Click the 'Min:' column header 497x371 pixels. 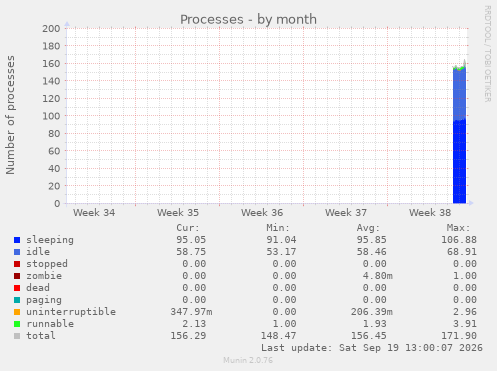click(278, 228)
